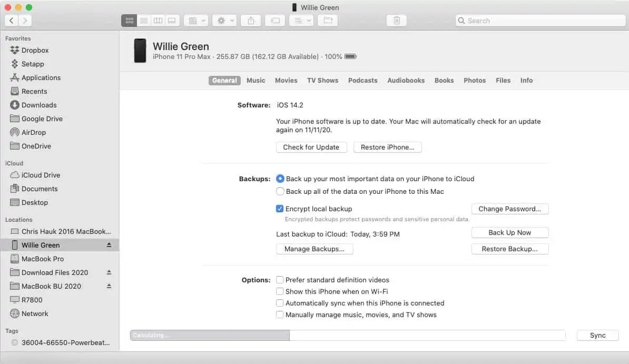Enable automatic sync when iPhone connected
629x364 pixels.
[x=280, y=303]
